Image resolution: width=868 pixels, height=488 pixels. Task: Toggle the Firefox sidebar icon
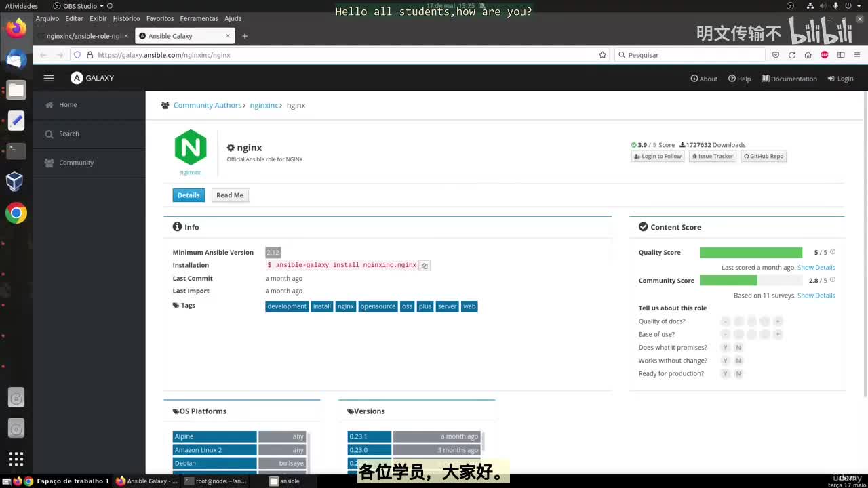point(841,55)
